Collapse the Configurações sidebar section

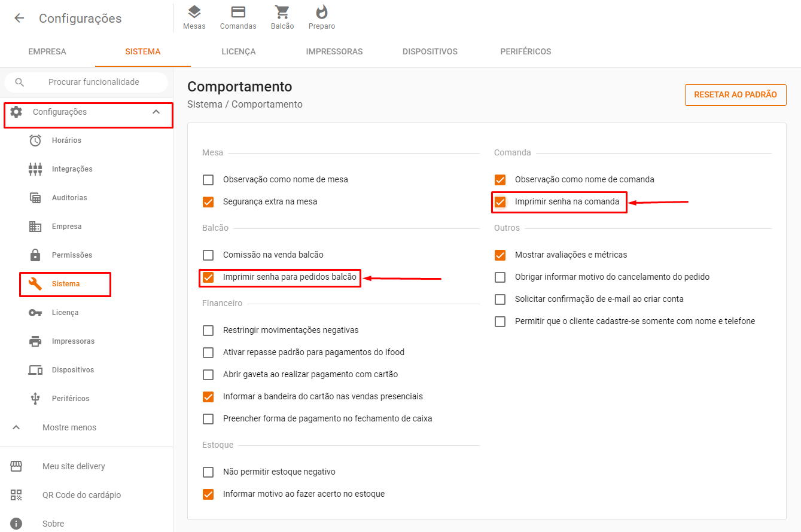pos(156,112)
